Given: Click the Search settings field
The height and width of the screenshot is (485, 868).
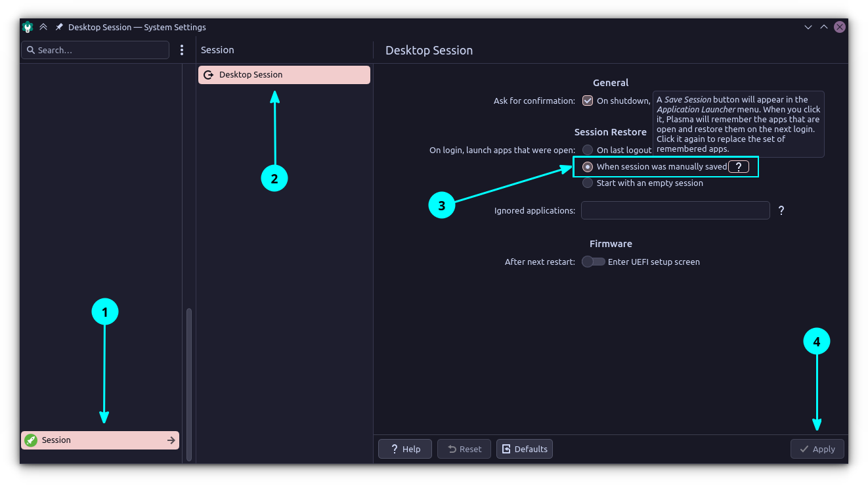Looking at the screenshot, I should coord(95,50).
